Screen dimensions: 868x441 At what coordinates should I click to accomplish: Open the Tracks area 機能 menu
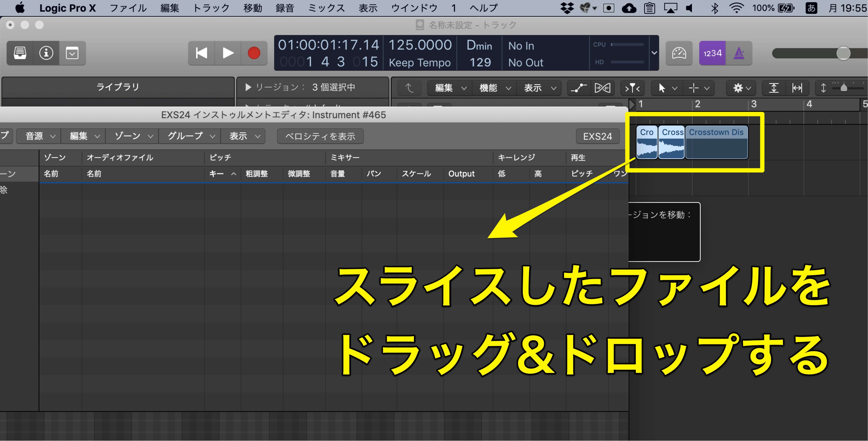pyautogui.click(x=494, y=88)
